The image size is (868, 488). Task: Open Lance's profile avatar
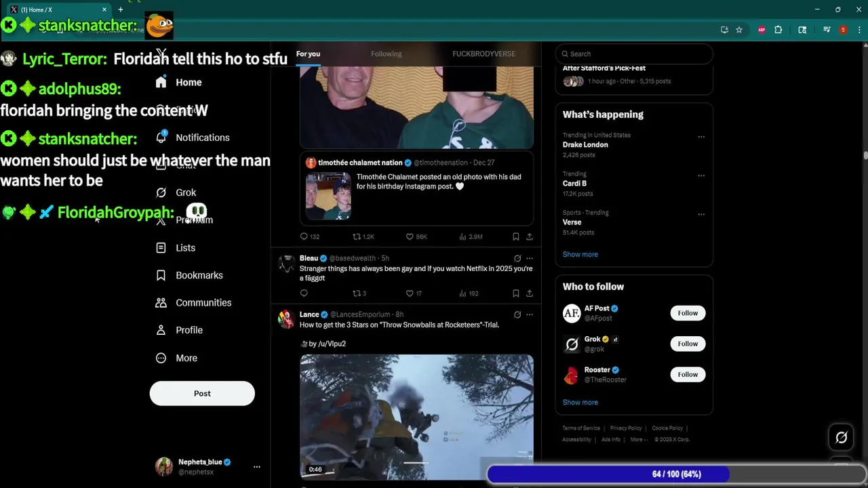286,319
